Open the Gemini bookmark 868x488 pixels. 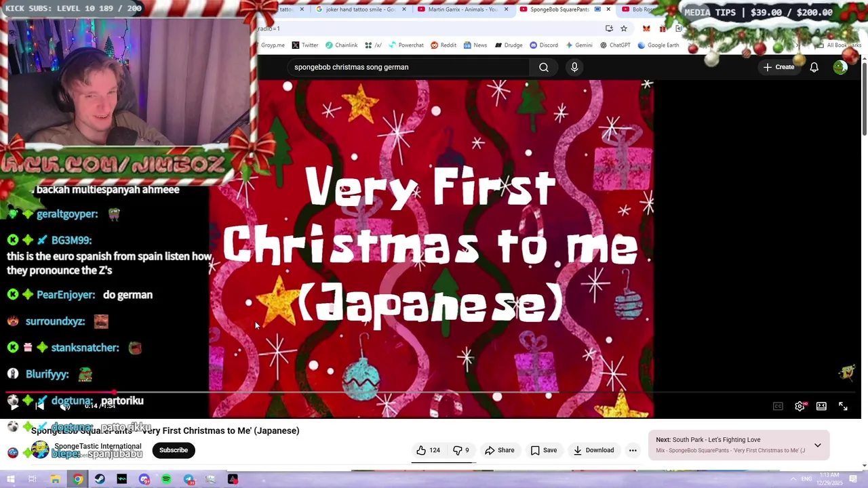pyautogui.click(x=578, y=45)
